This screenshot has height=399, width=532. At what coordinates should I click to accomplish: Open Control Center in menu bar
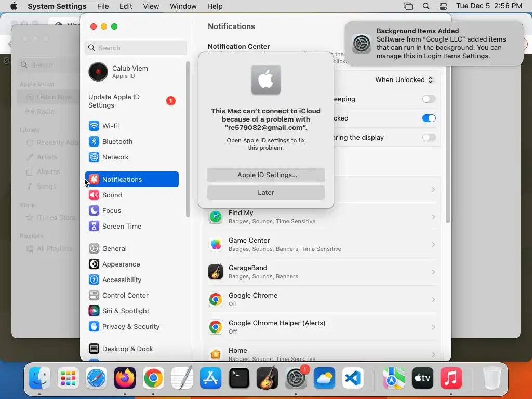pyautogui.click(x=443, y=6)
